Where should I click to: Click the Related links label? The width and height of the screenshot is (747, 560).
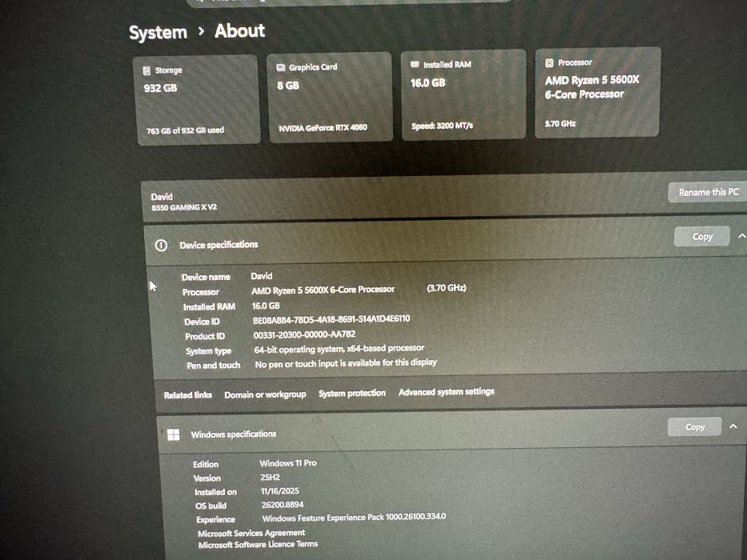click(187, 395)
